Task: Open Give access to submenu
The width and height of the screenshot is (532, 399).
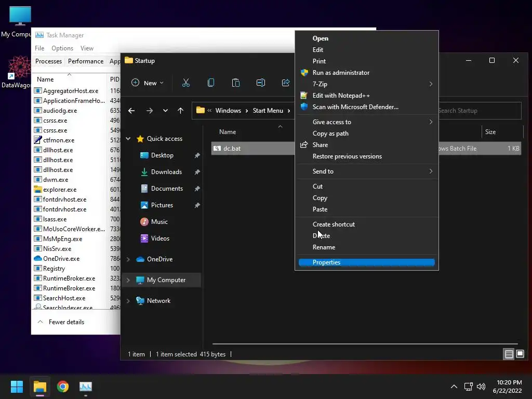Action: click(366, 122)
